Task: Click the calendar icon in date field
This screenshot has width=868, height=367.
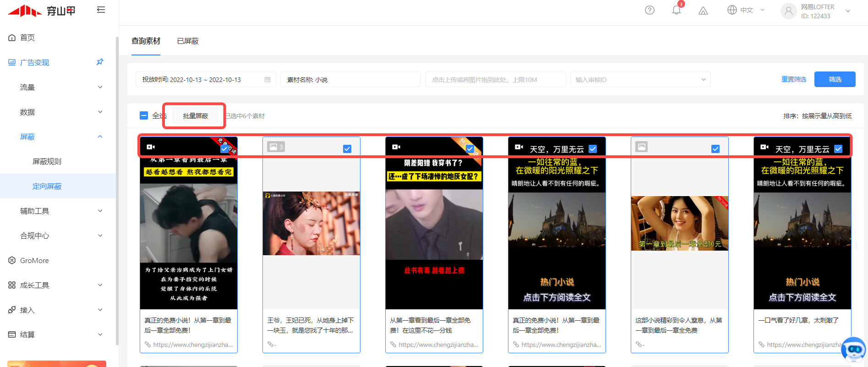Action: point(267,80)
